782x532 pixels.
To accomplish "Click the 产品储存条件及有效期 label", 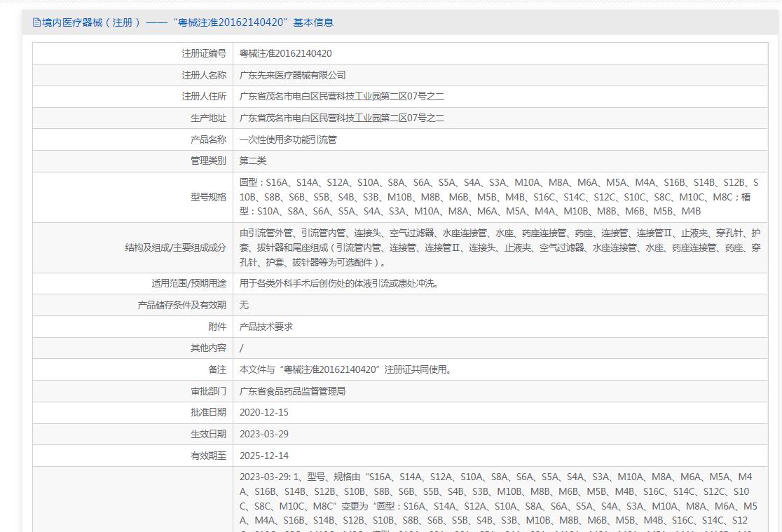I will pos(181,305).
